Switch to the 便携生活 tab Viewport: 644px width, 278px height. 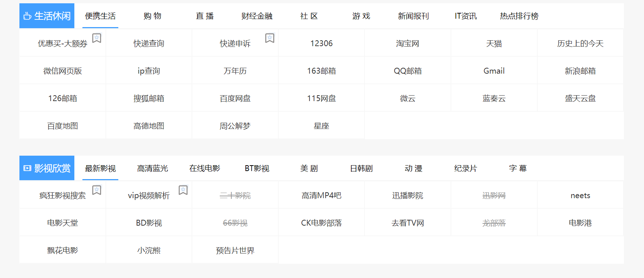[100, 16]
